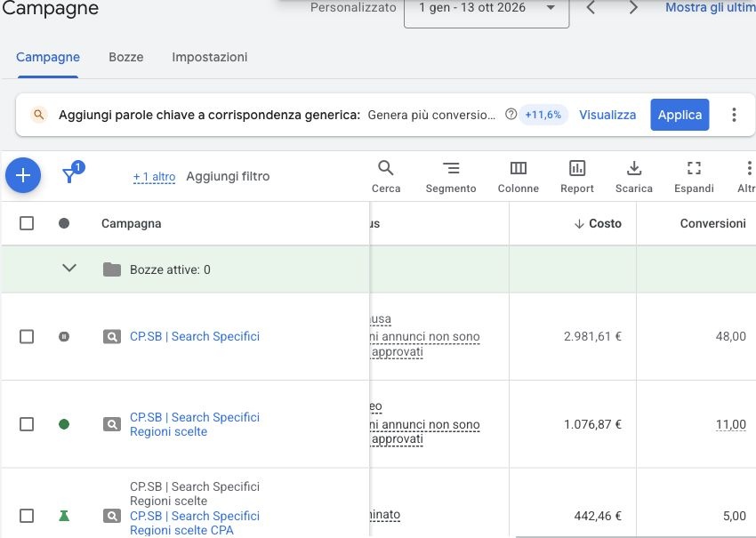Go to next date range arrow
756x538 pixels.
coord(633,8)
